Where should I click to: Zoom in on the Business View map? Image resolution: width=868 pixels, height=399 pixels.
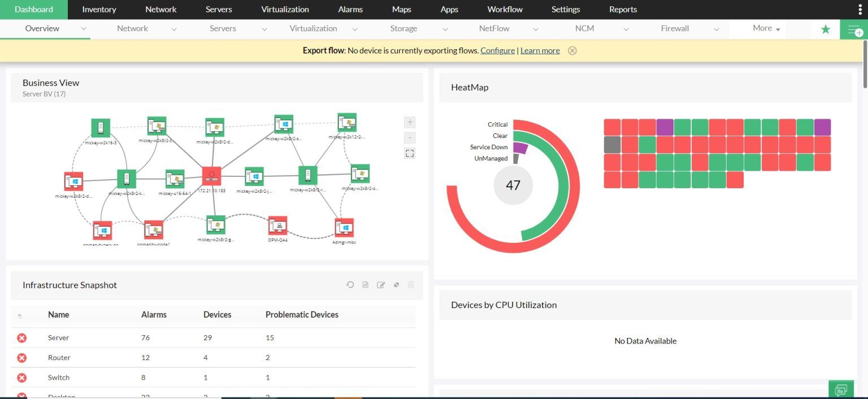point(409,122)
